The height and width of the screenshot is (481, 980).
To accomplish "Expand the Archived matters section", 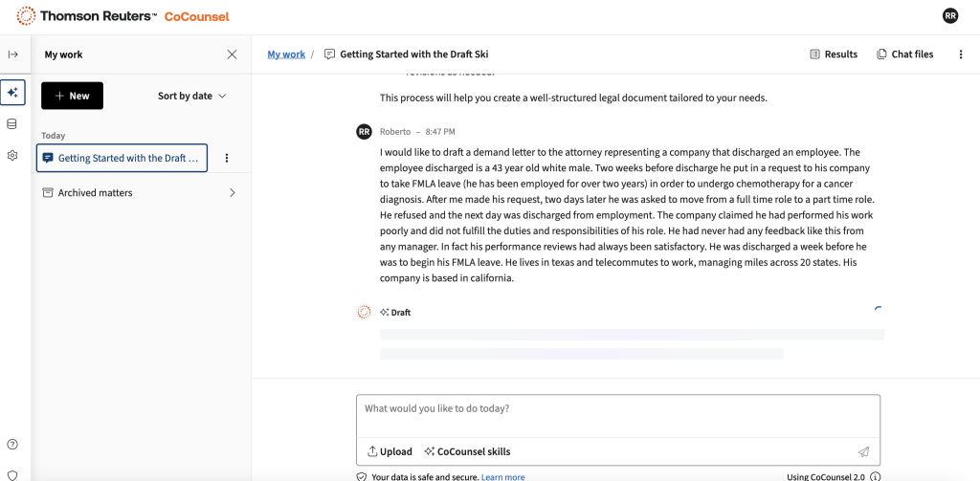I will pos(232,193).
